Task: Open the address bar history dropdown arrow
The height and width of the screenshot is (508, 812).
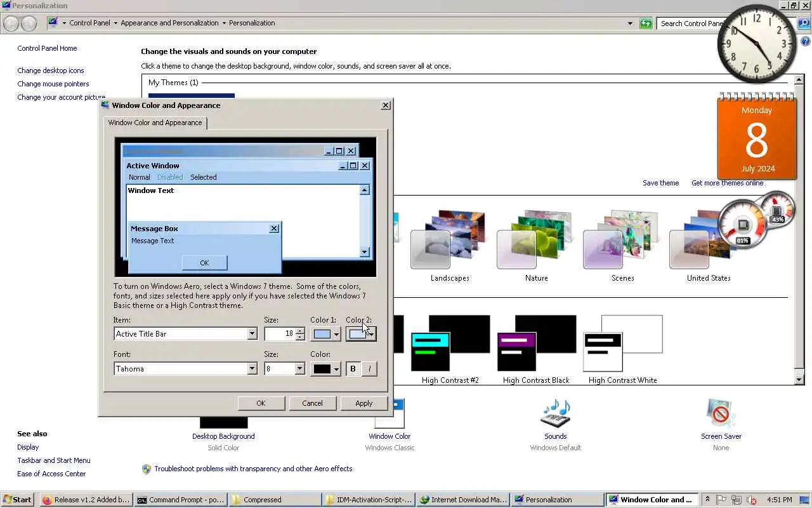Action: pyautogui.click(x=630, y=23)
